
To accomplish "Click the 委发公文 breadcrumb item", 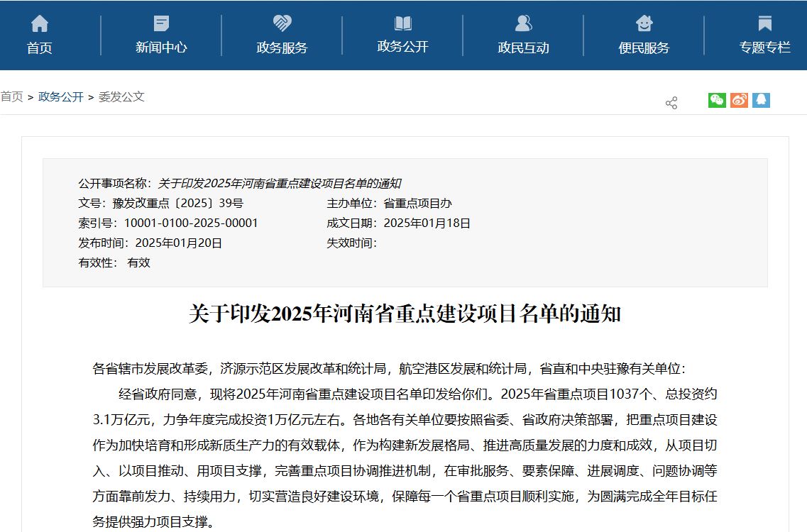I will (x=121, y=96).
